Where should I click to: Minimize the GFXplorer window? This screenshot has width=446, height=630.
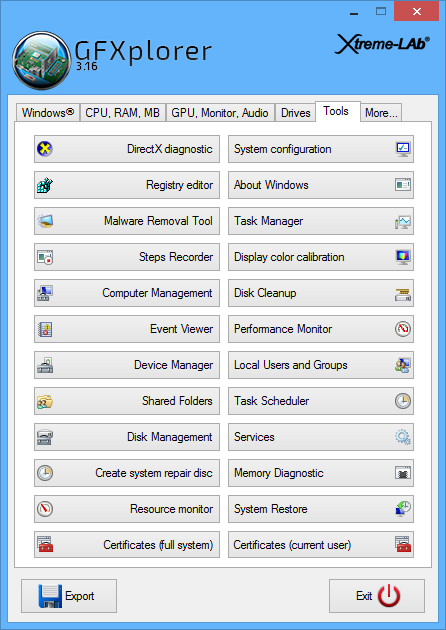point(354,12)
